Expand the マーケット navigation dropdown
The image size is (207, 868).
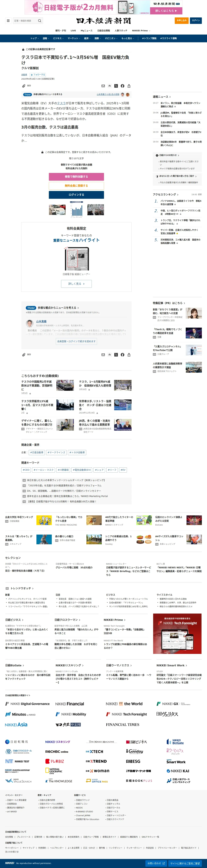tap(74, 38)
